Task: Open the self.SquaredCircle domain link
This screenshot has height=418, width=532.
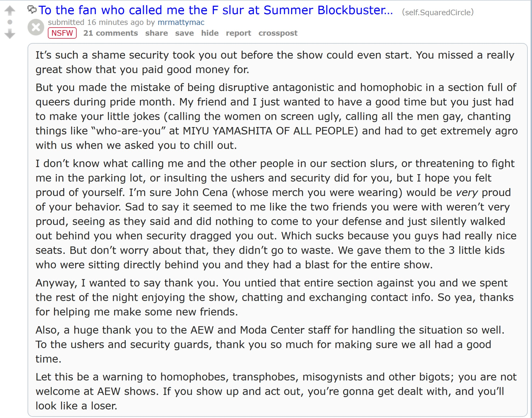Action: tap(437, 12)
